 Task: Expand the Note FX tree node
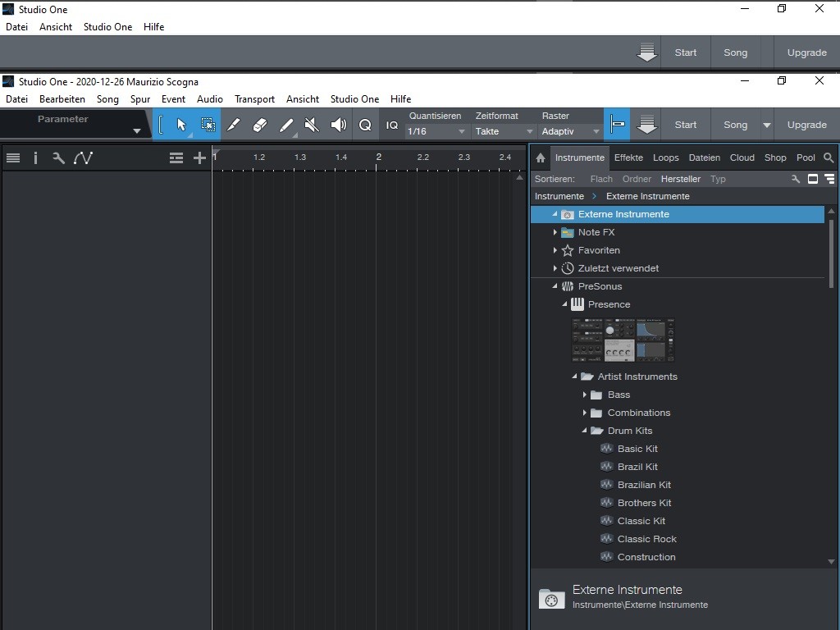coord(555,232)
